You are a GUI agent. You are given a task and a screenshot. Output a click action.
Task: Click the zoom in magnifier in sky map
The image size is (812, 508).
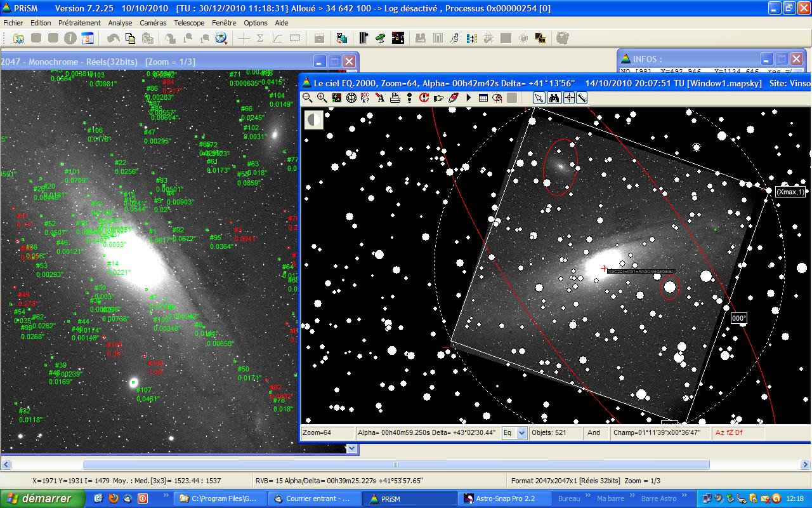tap(322, 98)
